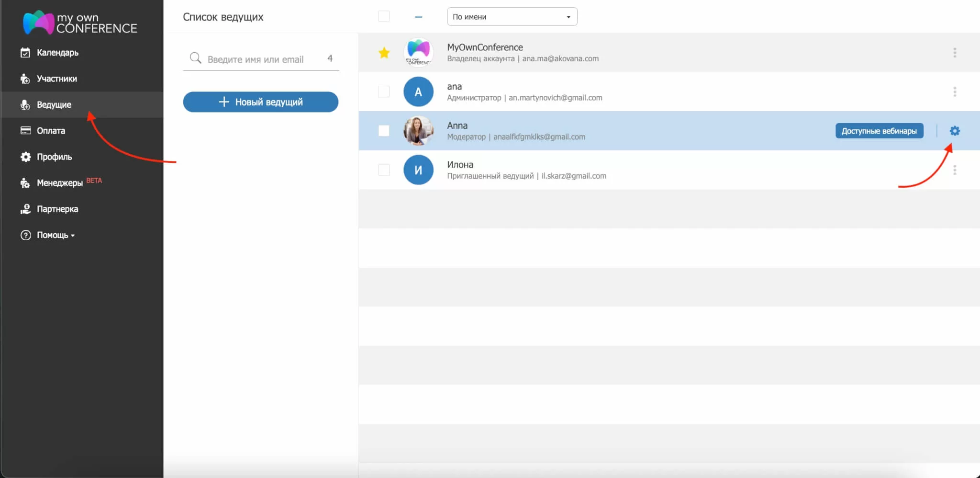This screenshot has width=980, height=478.
Task: Expand the Помощь menu in sidebar
Action: (x=56, y=235)
